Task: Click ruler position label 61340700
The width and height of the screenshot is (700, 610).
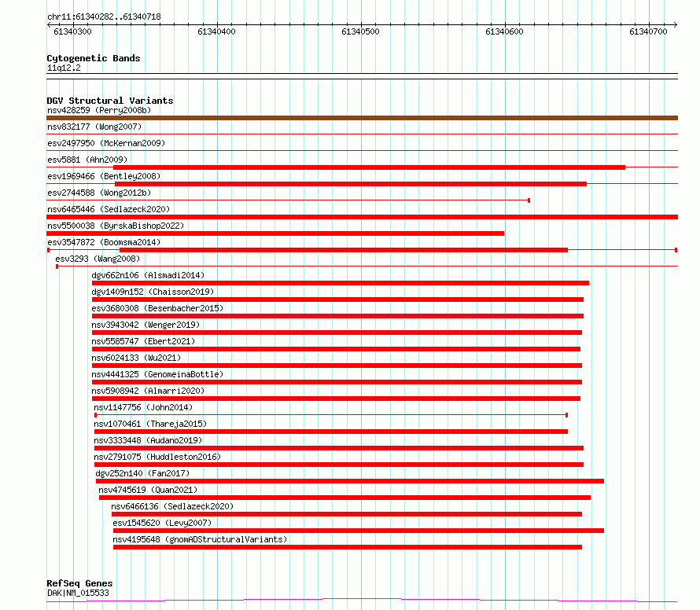Action: [648, 31]
